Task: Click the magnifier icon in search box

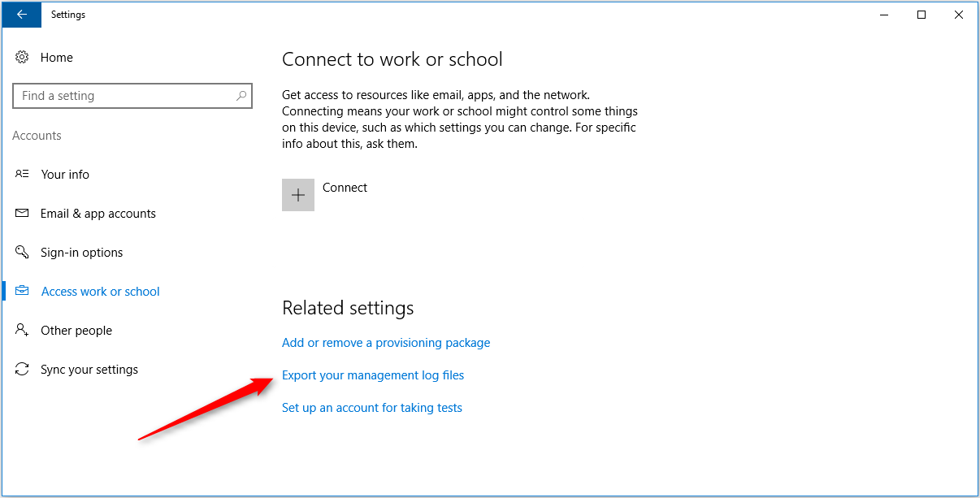Action: click(241, 96)
